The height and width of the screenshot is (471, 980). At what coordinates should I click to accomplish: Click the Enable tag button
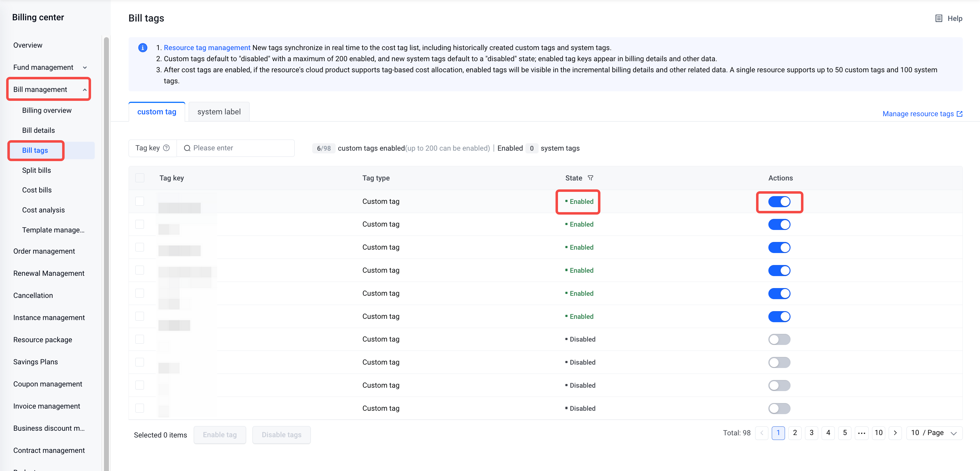tap(220, 435)
